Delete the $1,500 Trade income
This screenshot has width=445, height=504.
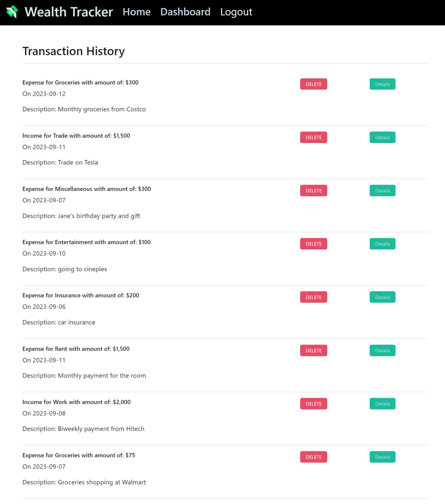313,137
